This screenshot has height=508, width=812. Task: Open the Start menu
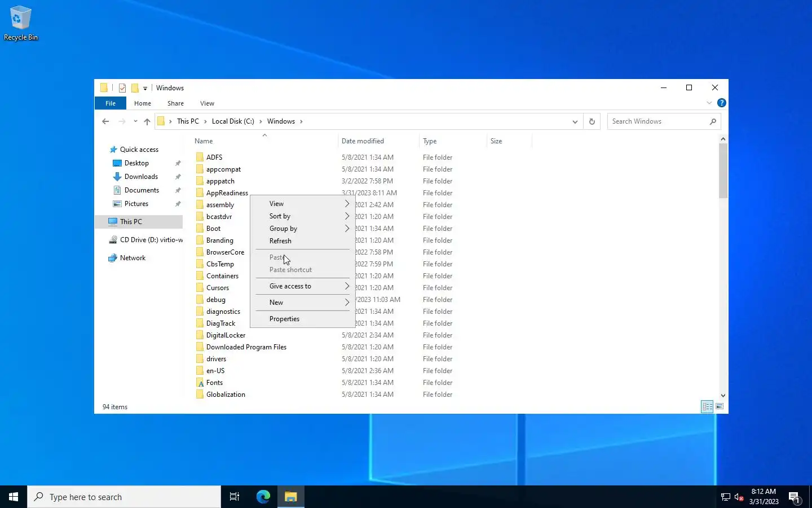[x=14, y=497]
